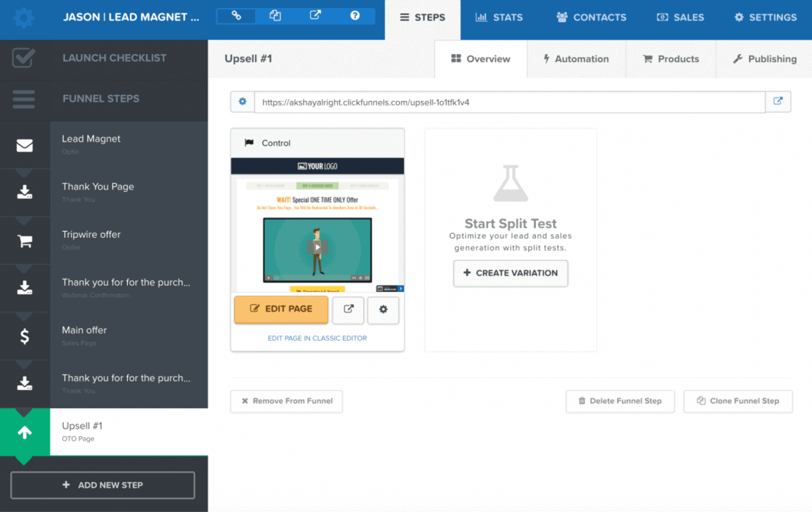Click the help question mark icon
This screenshot has height=512, width=812.
point(354,16)
